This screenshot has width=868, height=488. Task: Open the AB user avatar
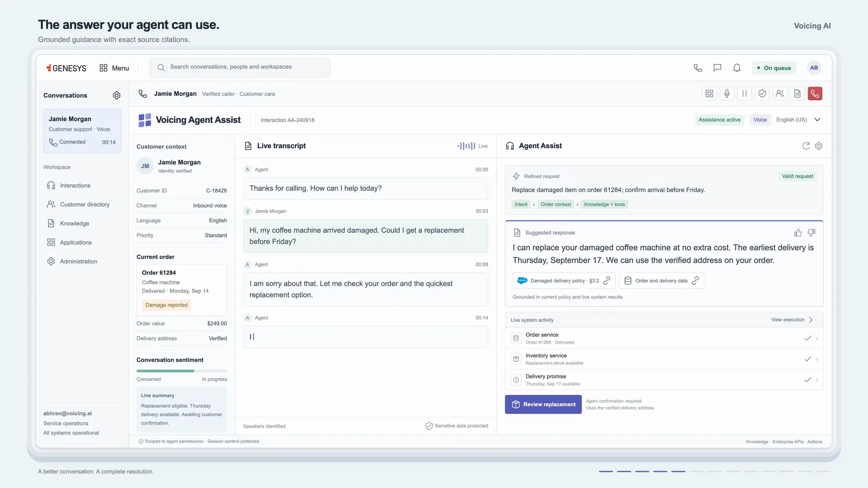tap(814, 68)
